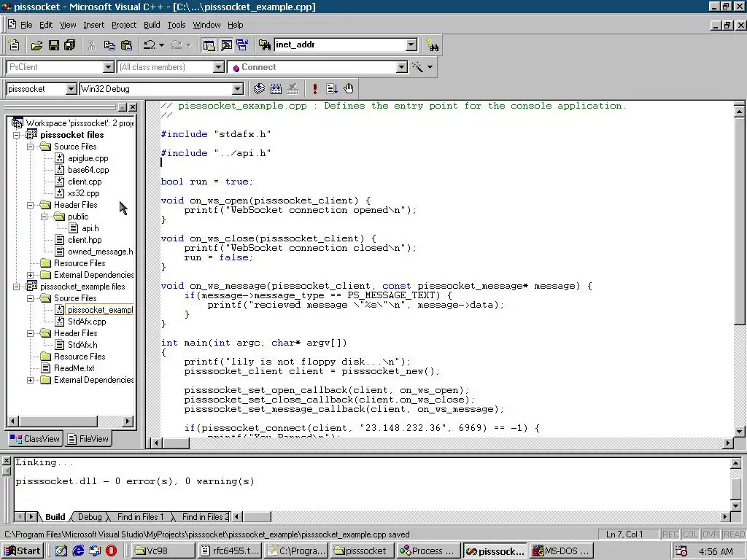Click the editor horizontal scrollbar right arrow
The height and width of the screenshot is (560, 747).
click(728, 443)
